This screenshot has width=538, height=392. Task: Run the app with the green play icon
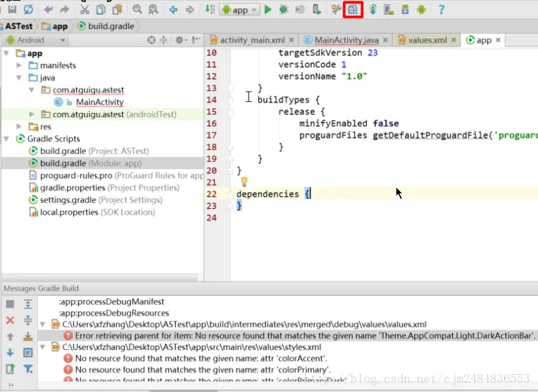(x=268, y=9)
